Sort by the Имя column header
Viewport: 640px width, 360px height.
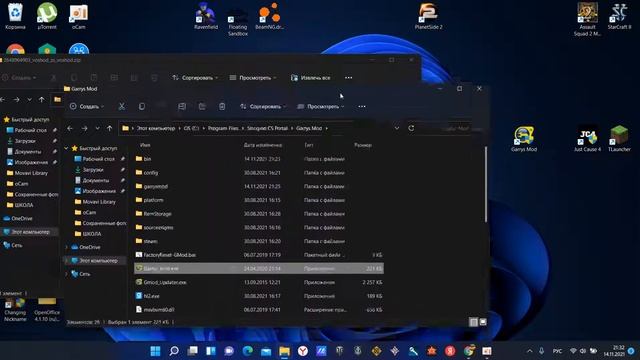click(x=145, y=145)
